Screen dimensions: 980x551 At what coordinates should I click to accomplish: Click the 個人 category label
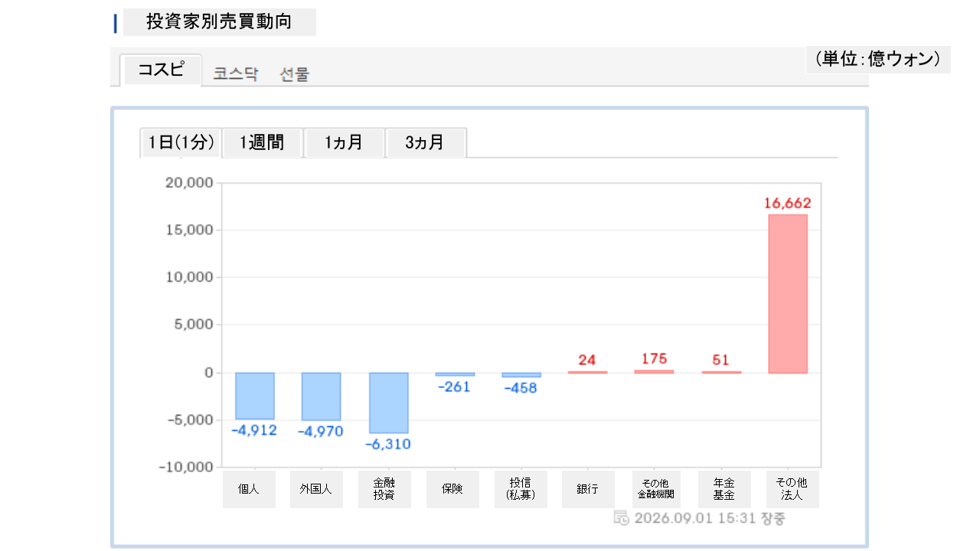coord(249,489)
